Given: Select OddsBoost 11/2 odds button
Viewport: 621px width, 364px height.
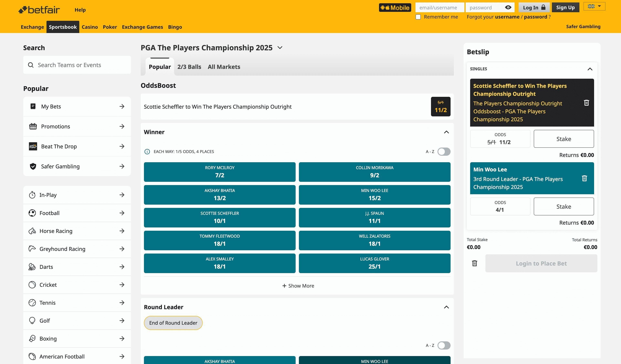Looking at the screenshot, I should pos(440,106).
